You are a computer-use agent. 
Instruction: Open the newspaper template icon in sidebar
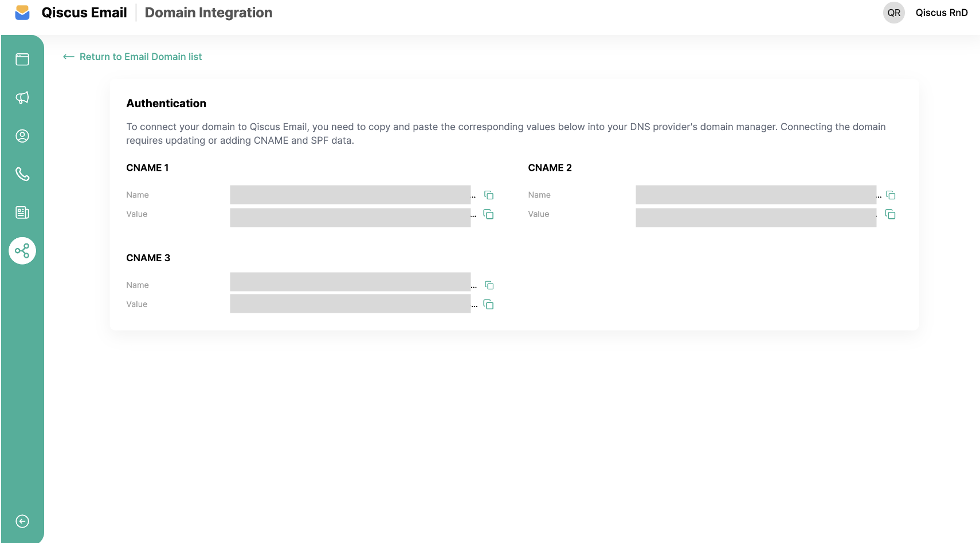pos(22,213)
